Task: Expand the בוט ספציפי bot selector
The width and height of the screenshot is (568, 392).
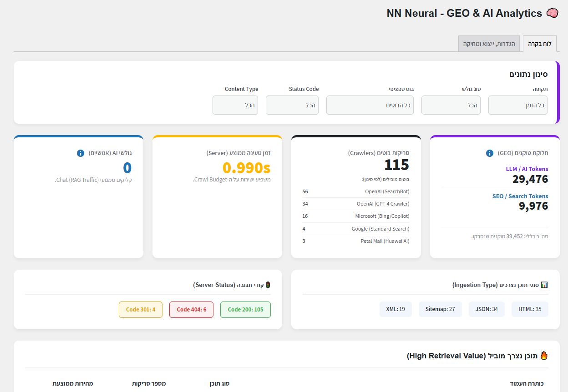Action: (x=370, y=105)
